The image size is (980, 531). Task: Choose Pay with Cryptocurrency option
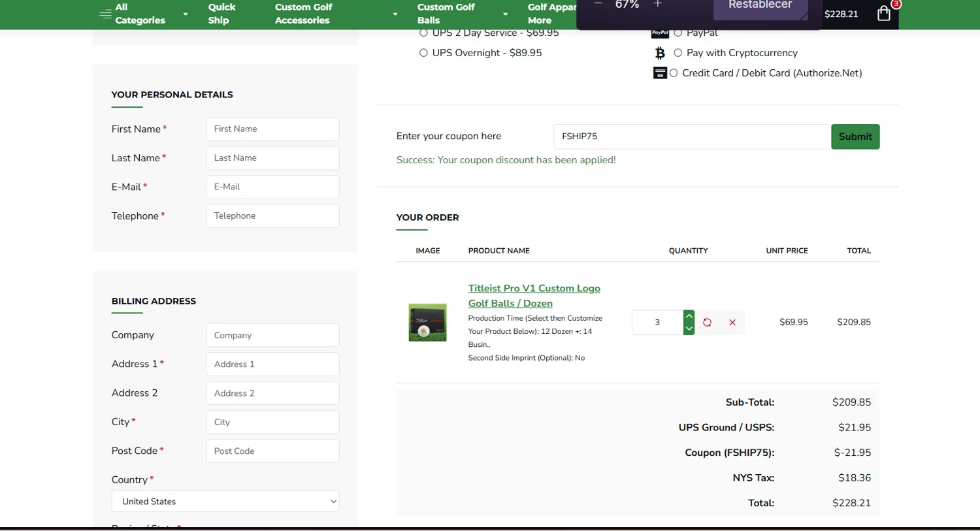(678, 53)
